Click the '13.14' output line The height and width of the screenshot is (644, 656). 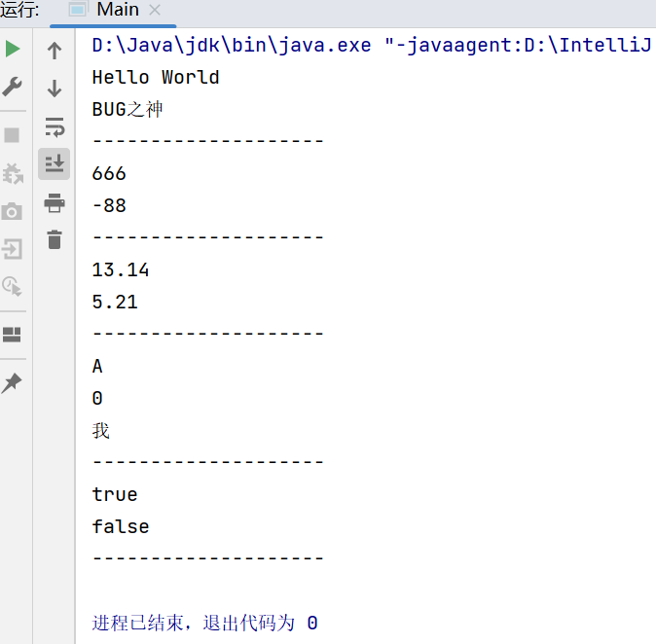[121, 269]
